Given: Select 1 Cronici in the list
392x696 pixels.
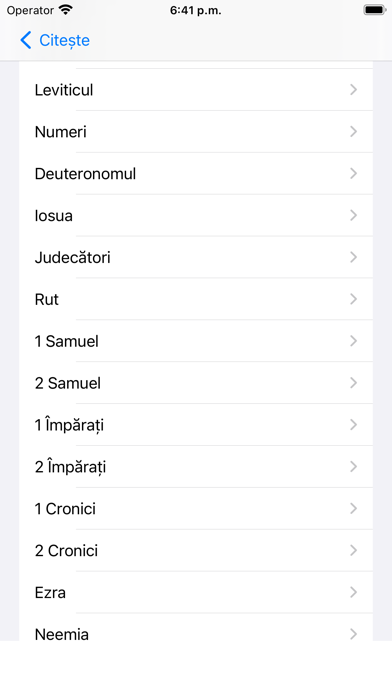Looking at the screenshot, I should click(196, 509).
